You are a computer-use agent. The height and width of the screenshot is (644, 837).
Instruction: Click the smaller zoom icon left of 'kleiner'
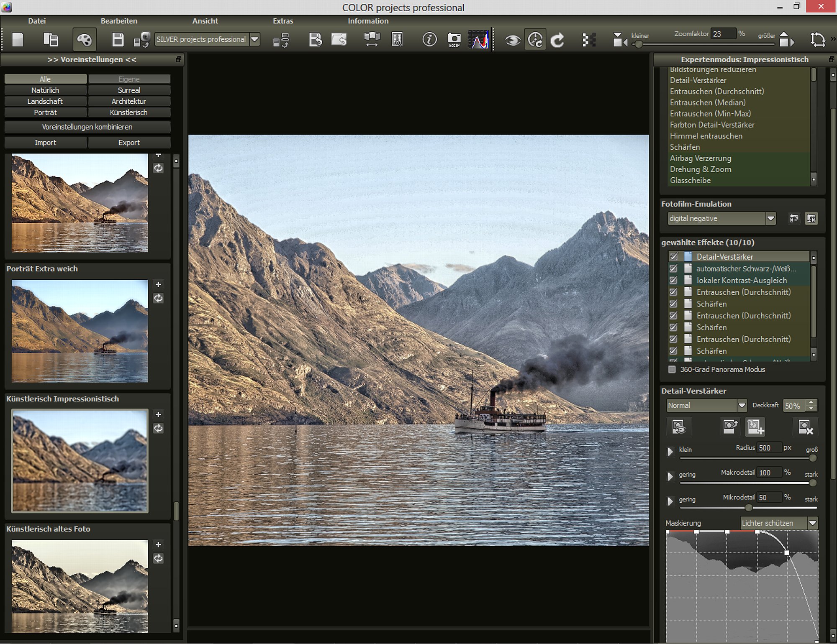click(x=619, y=40)
